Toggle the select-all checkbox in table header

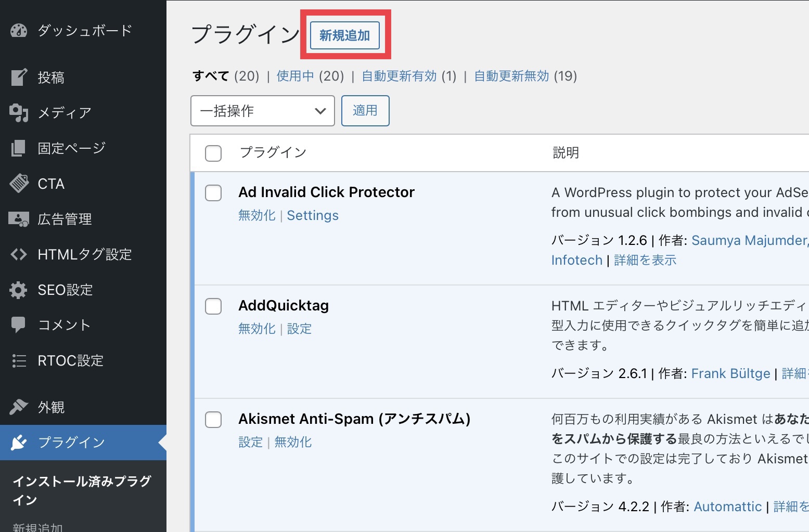(213, 153)
